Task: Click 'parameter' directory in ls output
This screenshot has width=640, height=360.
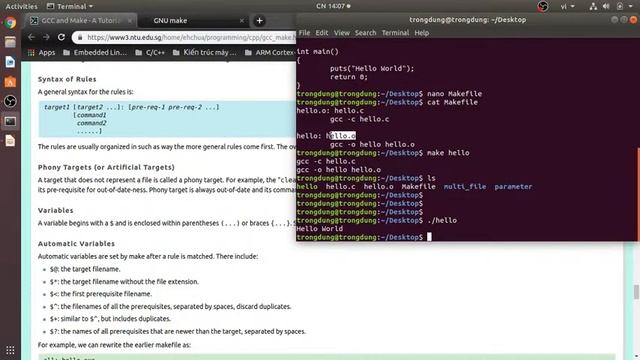Action: coord(513,187)
